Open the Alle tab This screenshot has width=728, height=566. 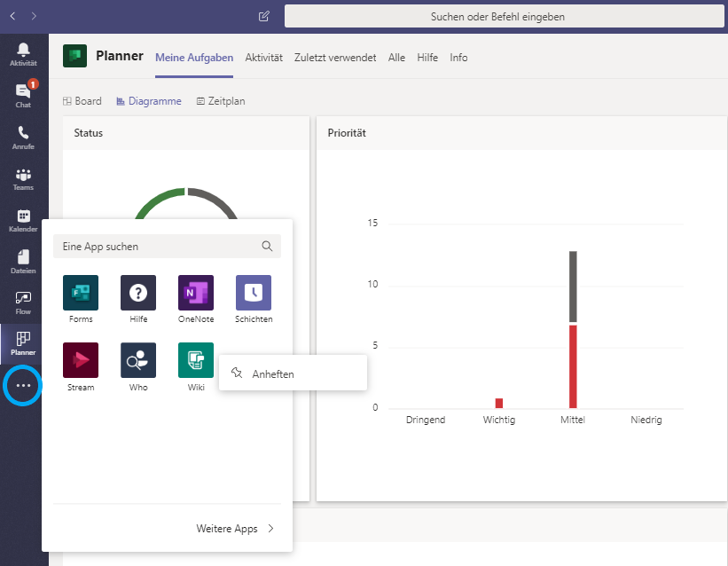(x=396, y=58)
